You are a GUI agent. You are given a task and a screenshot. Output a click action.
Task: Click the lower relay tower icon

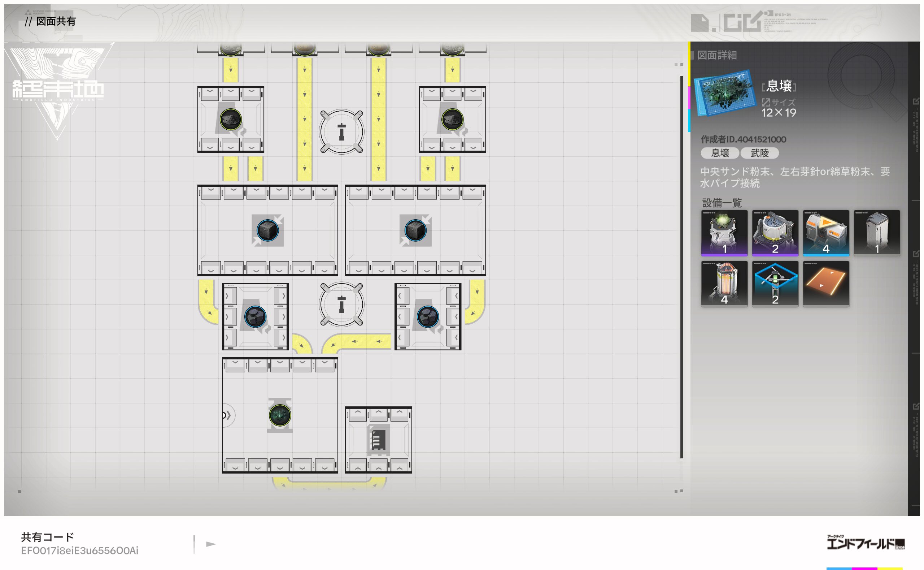click(x=341, y=304)
